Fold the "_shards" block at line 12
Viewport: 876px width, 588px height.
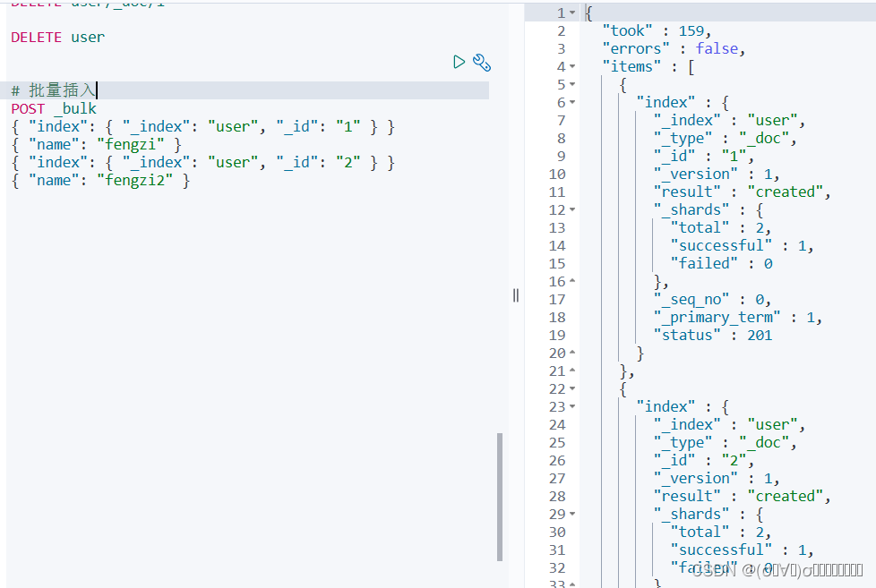click(572, 210)
